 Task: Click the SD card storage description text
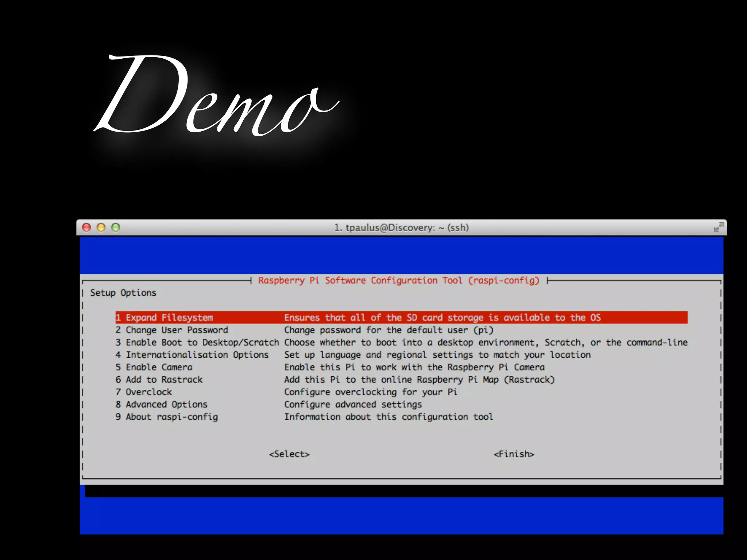(x=442, y=318)
